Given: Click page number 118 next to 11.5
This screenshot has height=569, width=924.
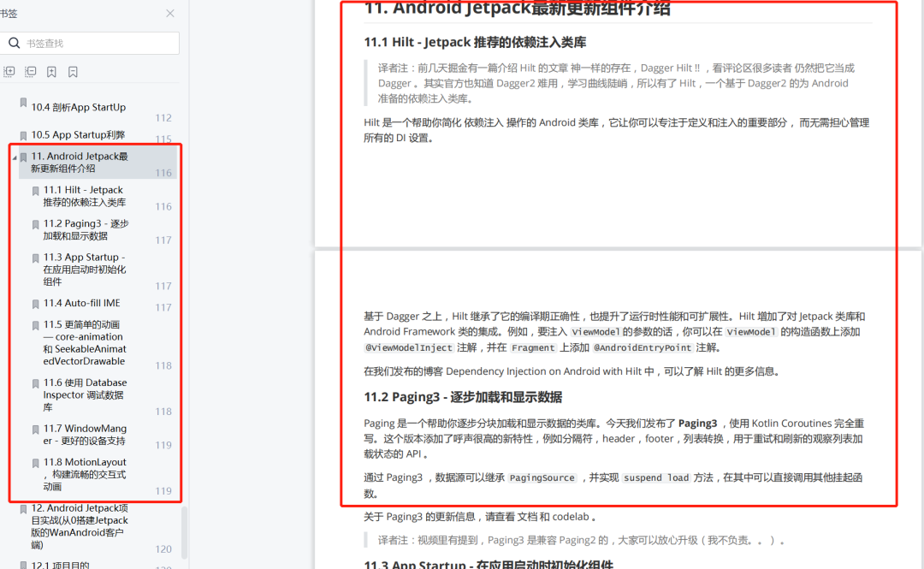Looking at the screenshot, I should pos(163,365).
